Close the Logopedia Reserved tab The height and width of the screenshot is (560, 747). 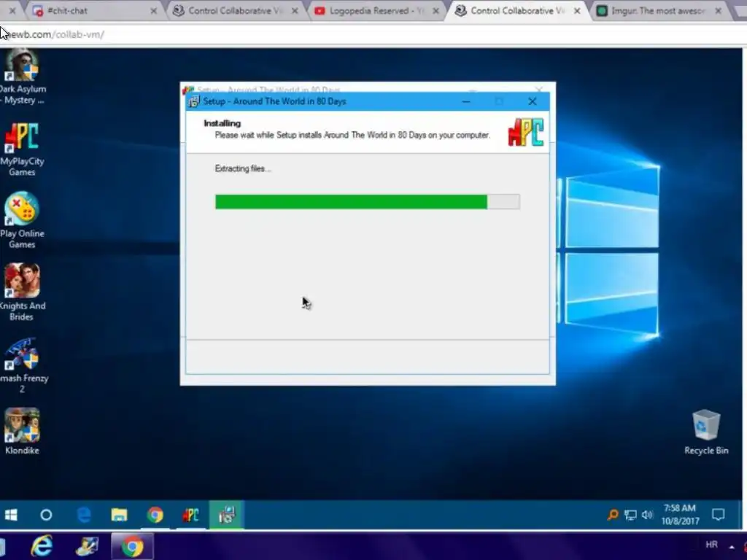pos(436,11)
